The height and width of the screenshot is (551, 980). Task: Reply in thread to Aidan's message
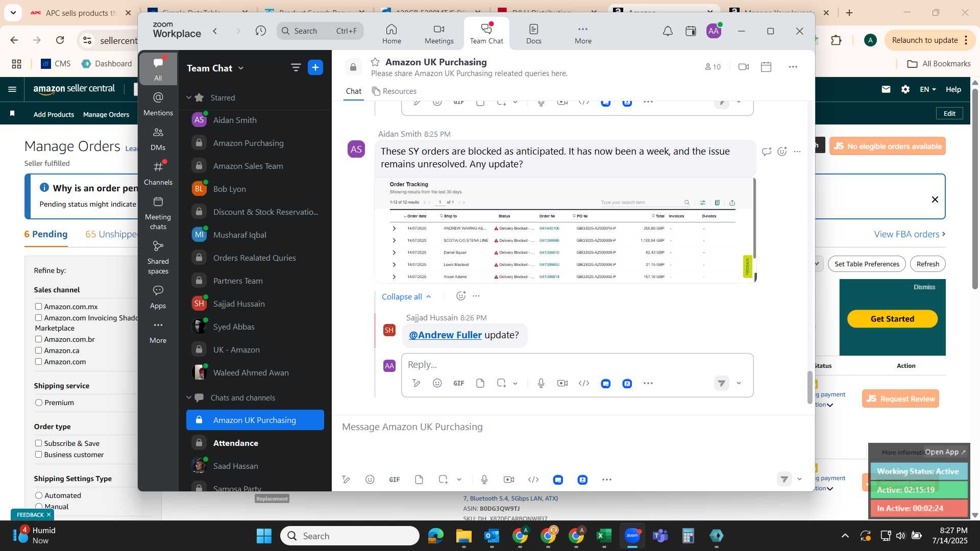[x=767, y=152]
